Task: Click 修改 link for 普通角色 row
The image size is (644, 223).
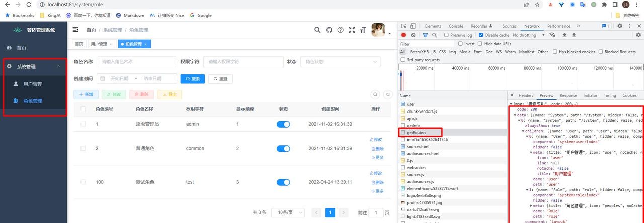Action: (377, 140)
